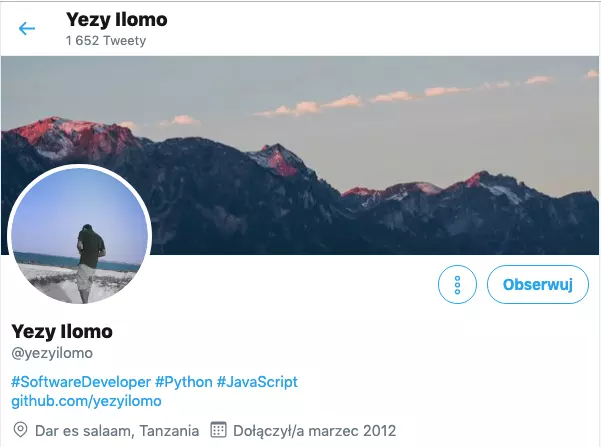The image size is (601, 447).
Task: Click the @yezyilomo handle text
Action: tap(52, 353)
